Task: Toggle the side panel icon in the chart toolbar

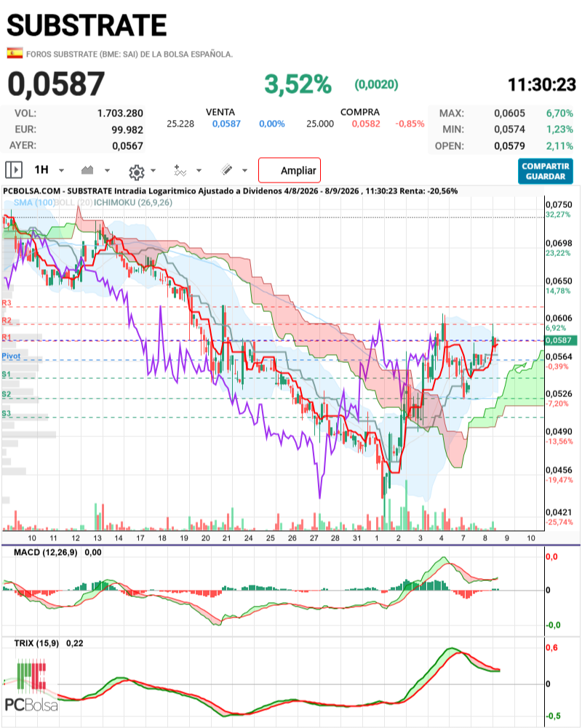Action: pyautogui.click(x=14, y=170)
